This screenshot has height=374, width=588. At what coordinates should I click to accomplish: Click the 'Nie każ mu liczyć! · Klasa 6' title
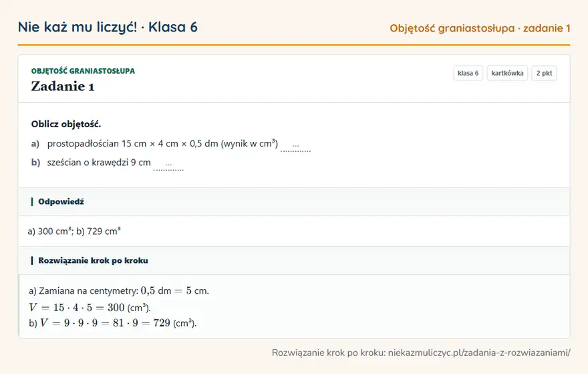(x=108, y=27)
